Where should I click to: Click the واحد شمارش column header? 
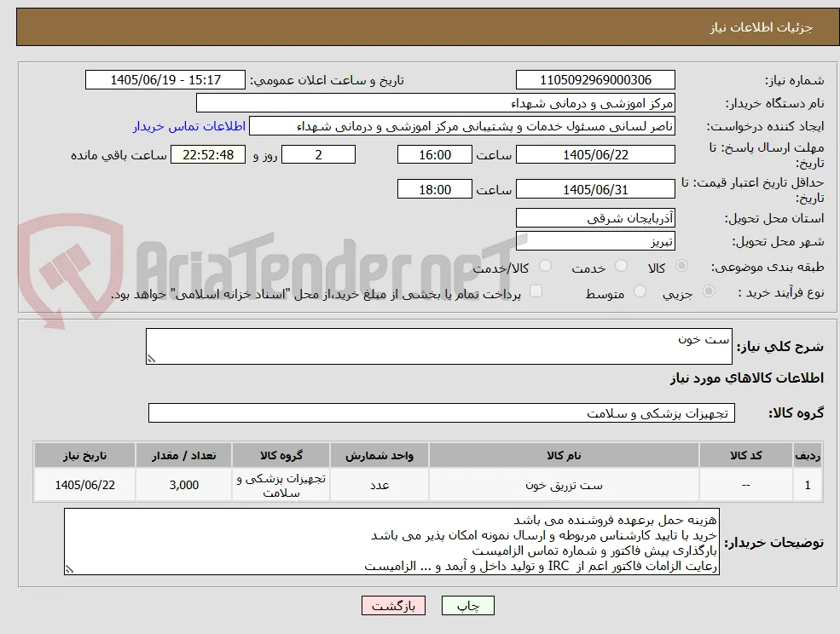click(x=379, y=455)
